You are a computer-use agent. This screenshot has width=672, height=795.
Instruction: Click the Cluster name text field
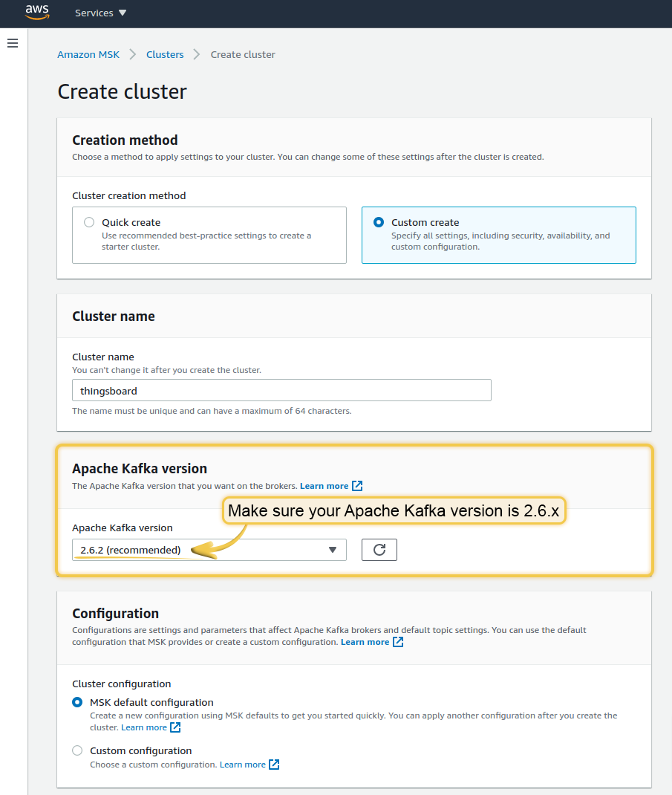tap(281, 390)
